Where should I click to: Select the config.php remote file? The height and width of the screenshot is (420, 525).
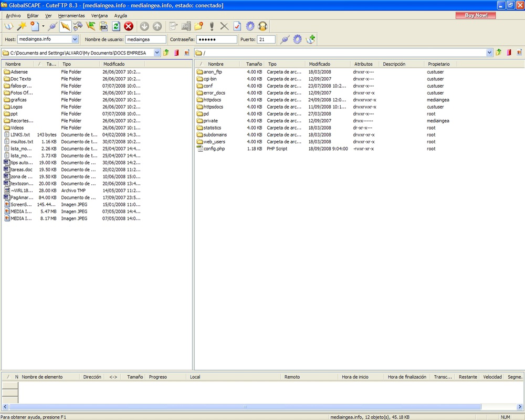[214, 149]
